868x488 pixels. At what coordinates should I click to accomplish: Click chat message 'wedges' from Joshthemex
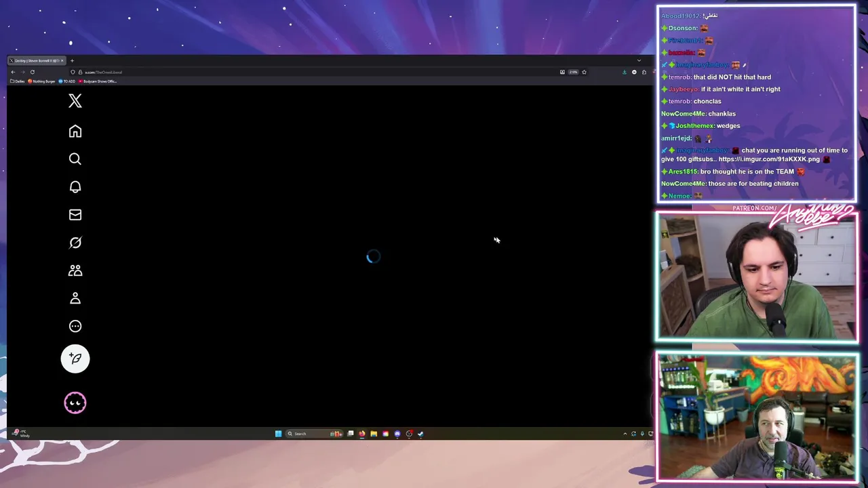coord(728,125)
